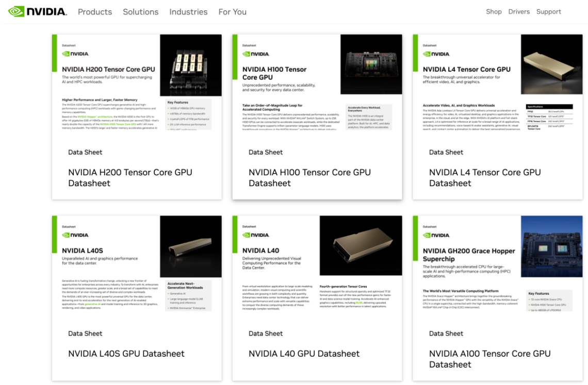588x385 pixels.
Task: Click the NVIDIA L40S GPU Datasheet title
Action: click(126, 354)
